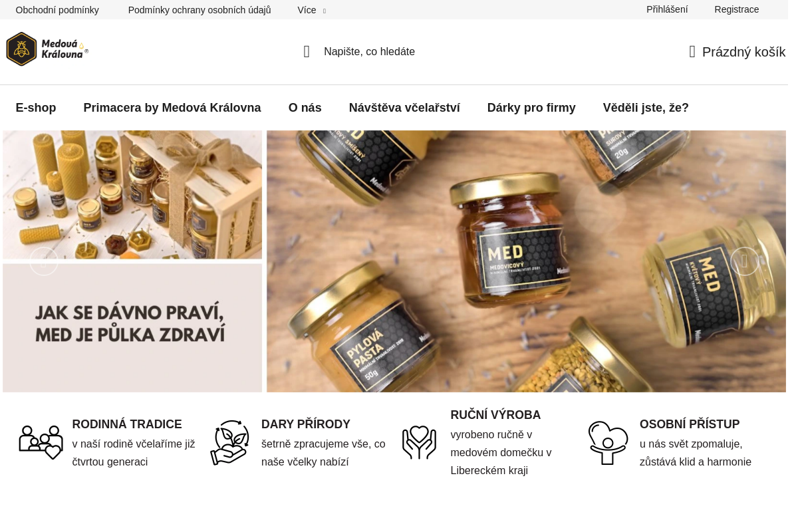Viewport: 798px width, 532px height.
Task: Open the shopping cart icon
Action: click(x=692, y=52)
